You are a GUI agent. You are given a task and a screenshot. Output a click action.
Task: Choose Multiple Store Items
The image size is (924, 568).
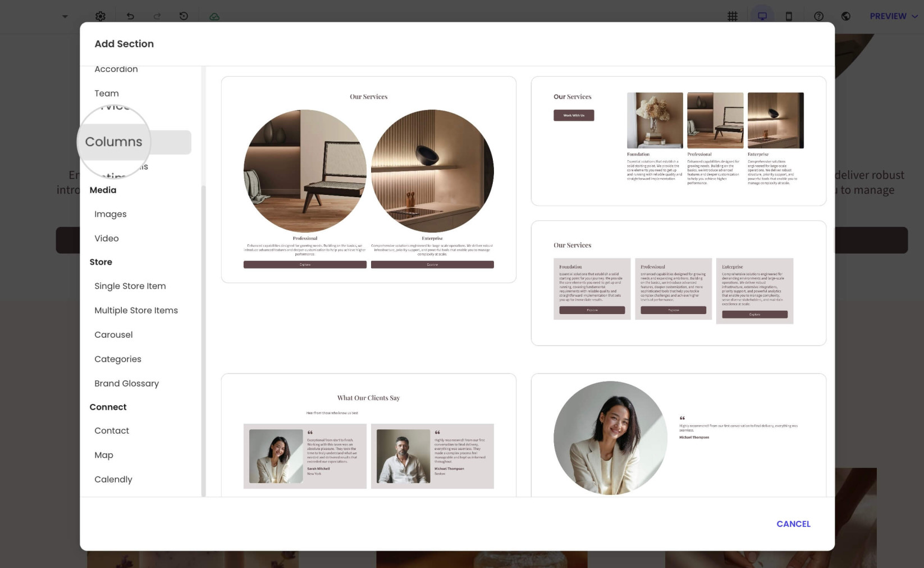click(x=136, y=310)
